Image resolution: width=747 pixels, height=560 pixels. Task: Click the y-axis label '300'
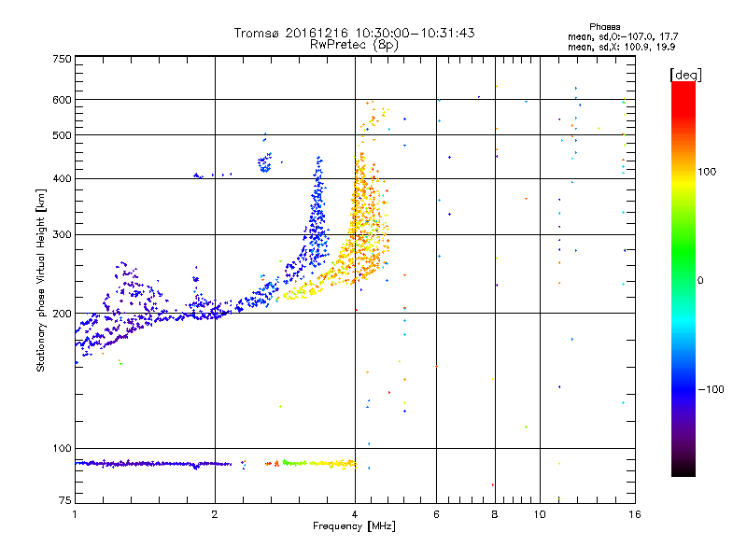[x=62, y=235]
